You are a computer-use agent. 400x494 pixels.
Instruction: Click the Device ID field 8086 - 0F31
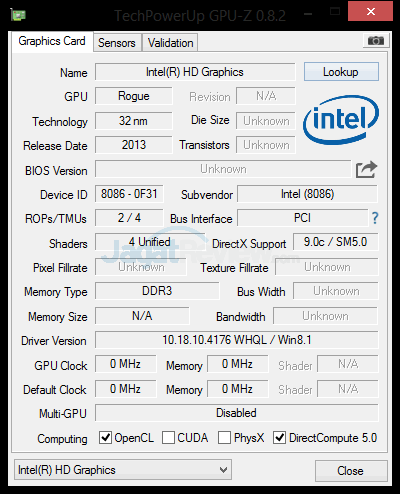[x=129, y=194]
